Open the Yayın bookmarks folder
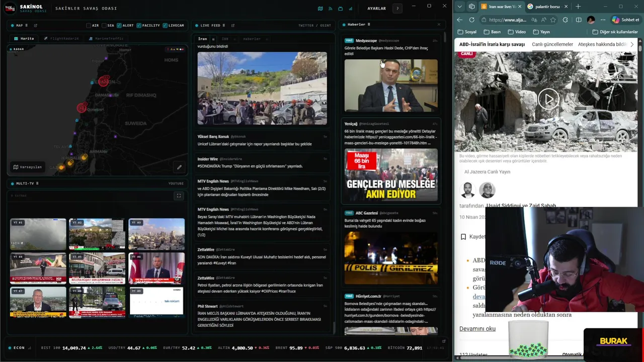This screenshot has height=362, width=644. [541, 32]
